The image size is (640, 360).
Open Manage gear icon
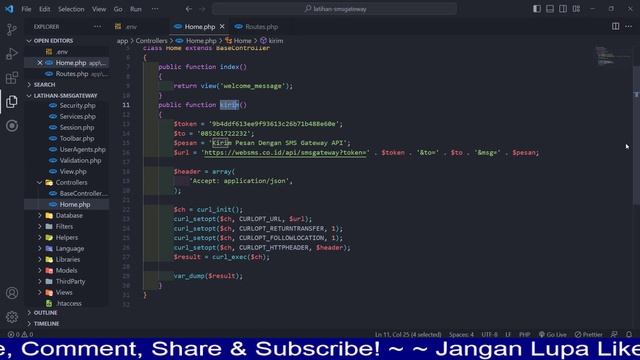pyautogui.click(x=12, y=317)
